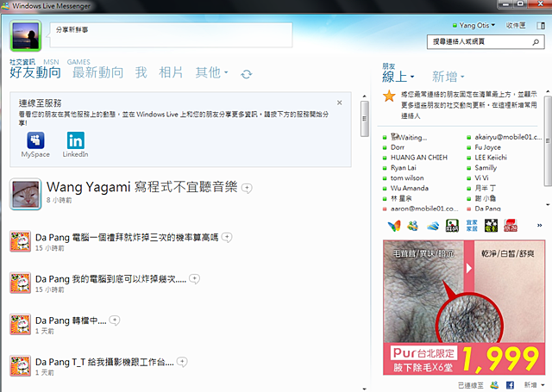Open the red app icon in bar
This screenshot has width=552, height=392.
click(511, 226)
